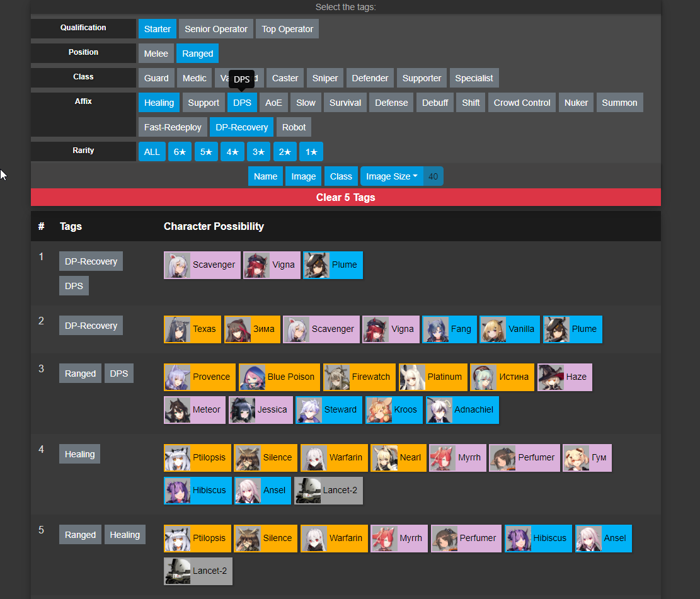Open the Image Size dropdown
Image resolution: width=700 pixels, height=599 pixels.
coord(391,176)
